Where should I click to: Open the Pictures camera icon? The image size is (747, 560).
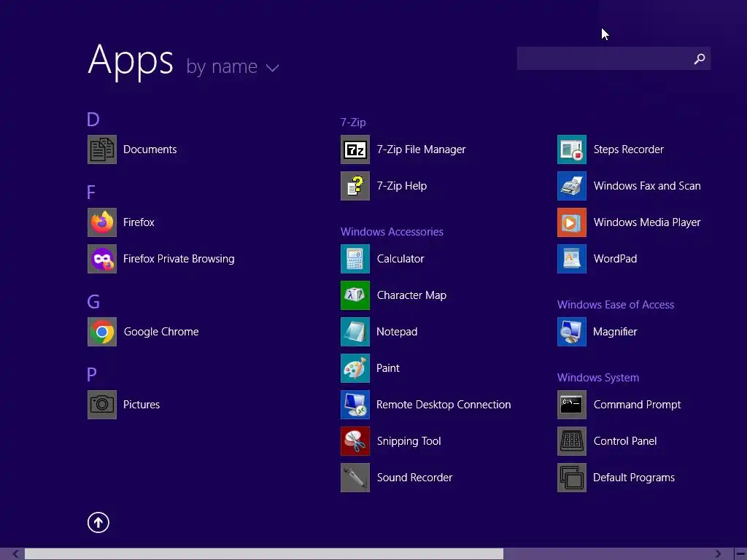click(x=102, y=405)
